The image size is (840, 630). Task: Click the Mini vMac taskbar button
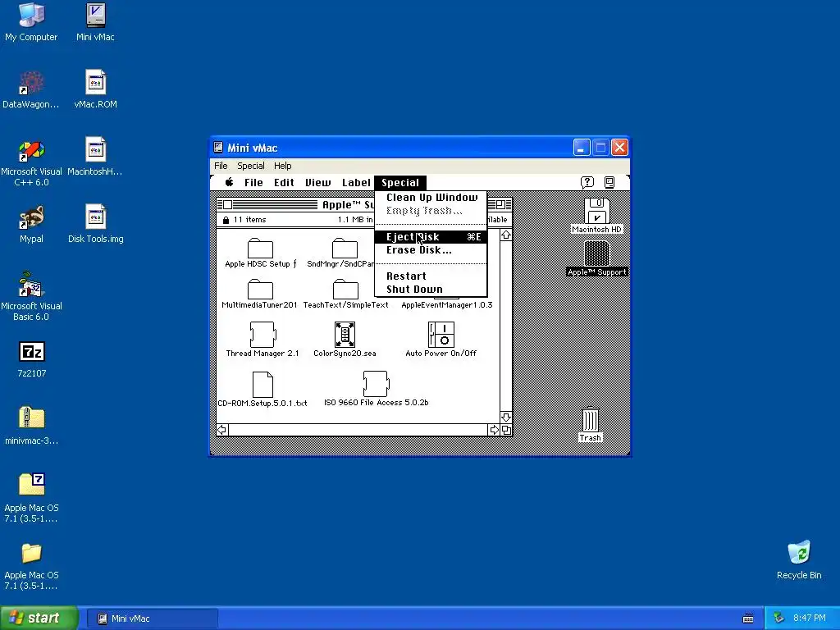(x=152, y=619)
